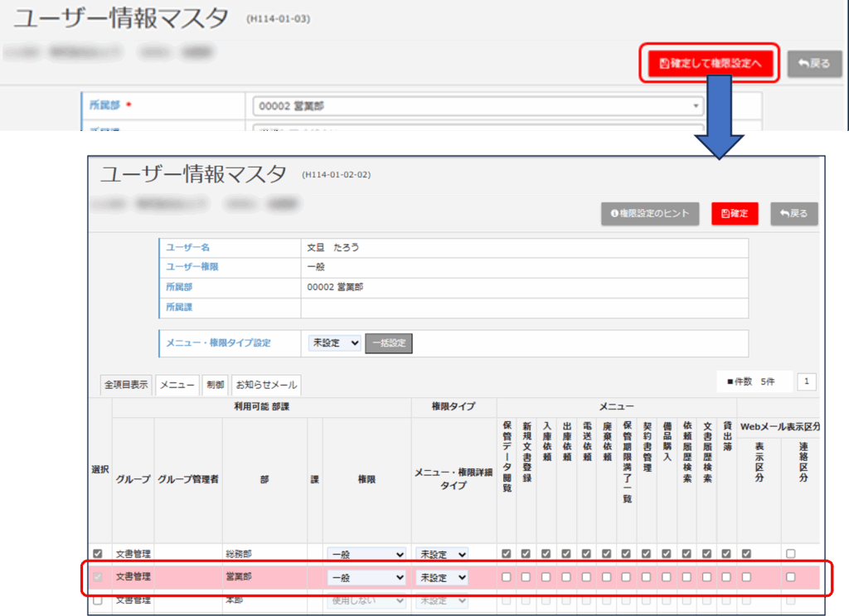Uncheck the 選択 checkbox for 総務部 row
The height and width of the screenshot is (616, 849).
pyautogui.click(x=99, y=554)
